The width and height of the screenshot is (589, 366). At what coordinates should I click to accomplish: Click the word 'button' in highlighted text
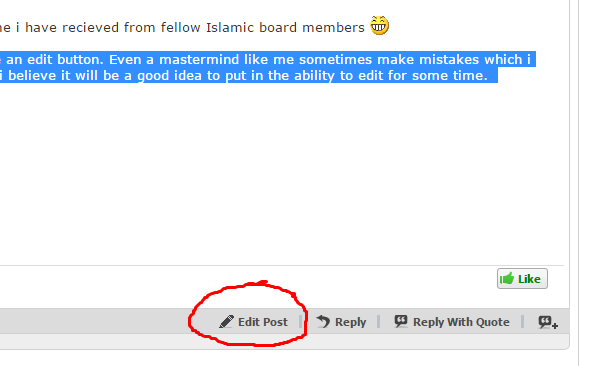pos(80,59)
